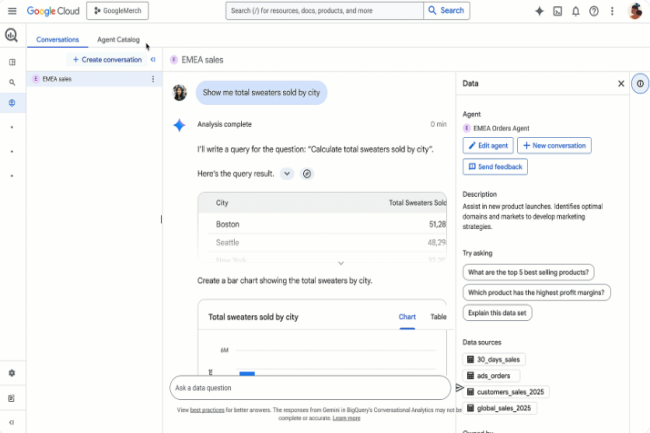The height and width of the screenshot is (433, 650).
Task: Open the Google Cloud hamburger menu
Action: click(12, 11)
